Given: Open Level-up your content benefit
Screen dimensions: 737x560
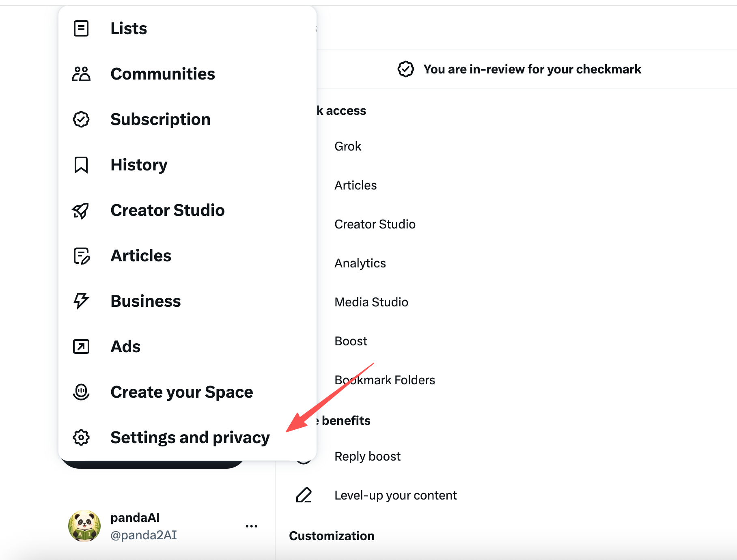Looking at the screenshot, I should pyautogui.click(x=396, y=495).
